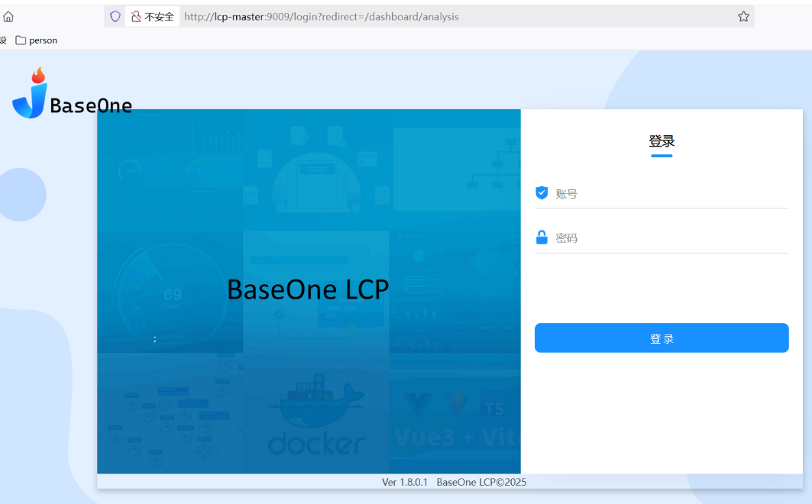This screenshot has height=504, width=812.
Task: Bookmark this page with the star icon
Action: (x=744, y=17)
